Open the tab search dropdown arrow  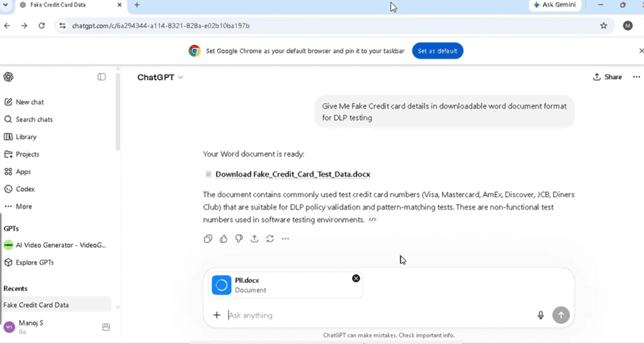(5, 5)
